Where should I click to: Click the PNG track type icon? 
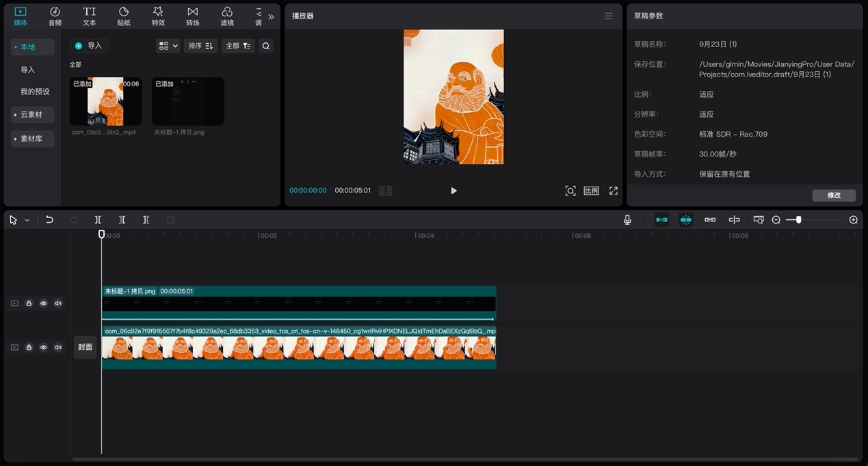14,303
